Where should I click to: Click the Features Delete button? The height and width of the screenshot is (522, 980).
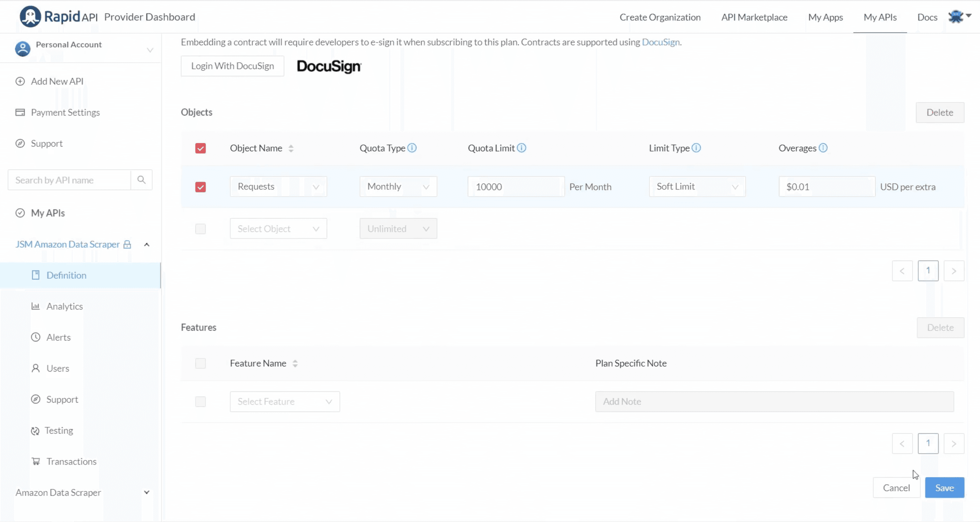(940, 328)
